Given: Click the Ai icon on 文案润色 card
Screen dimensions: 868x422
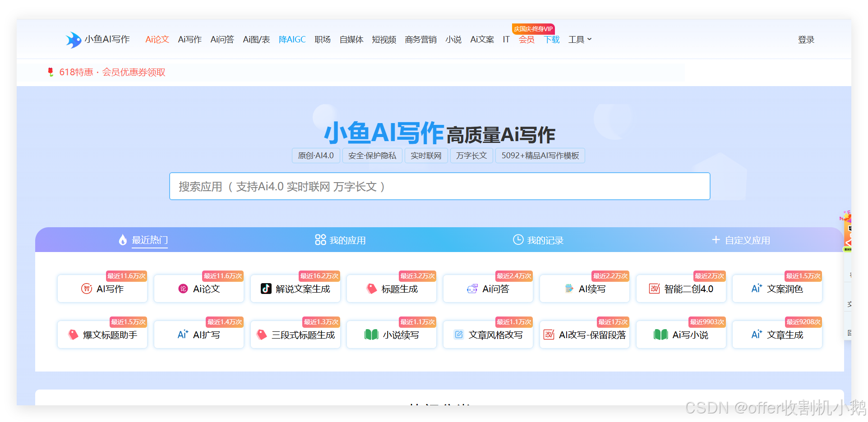Looking at the screenshot, I should click(757, 288).
